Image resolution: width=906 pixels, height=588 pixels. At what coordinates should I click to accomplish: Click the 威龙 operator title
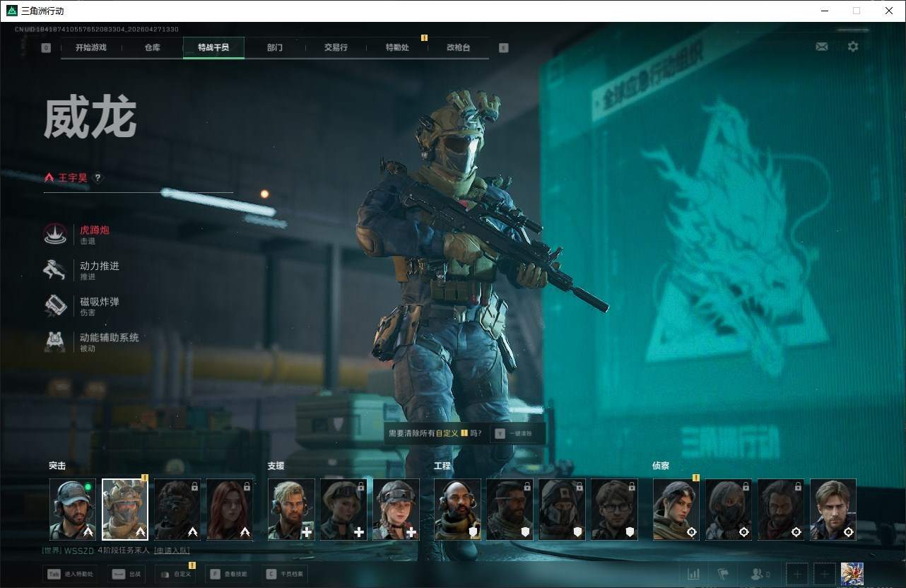click(x=90, y=118)
